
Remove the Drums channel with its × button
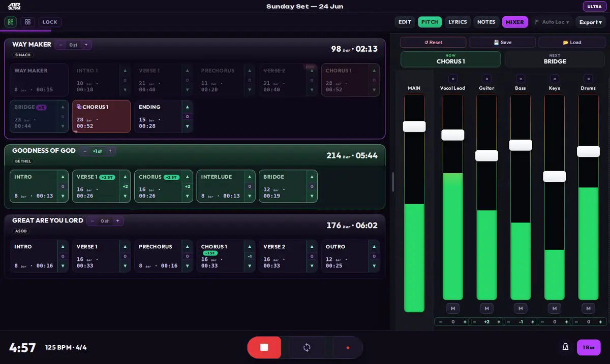(588, 79)
